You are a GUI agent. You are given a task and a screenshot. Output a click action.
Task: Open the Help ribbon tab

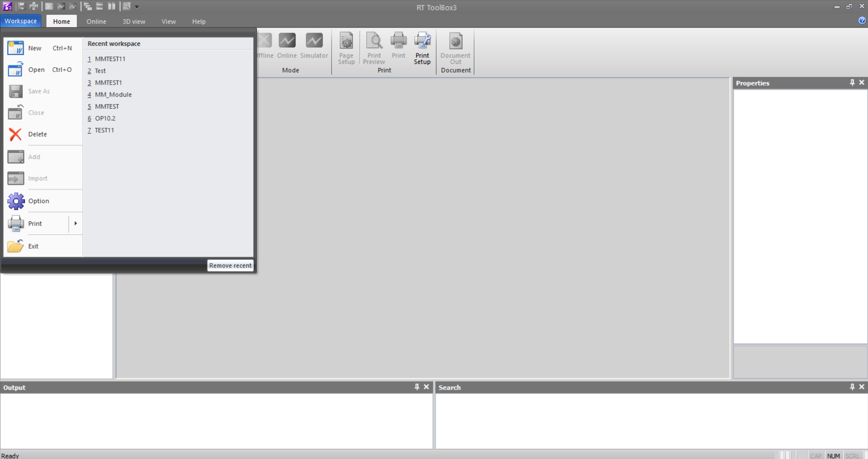pos(199,21)
